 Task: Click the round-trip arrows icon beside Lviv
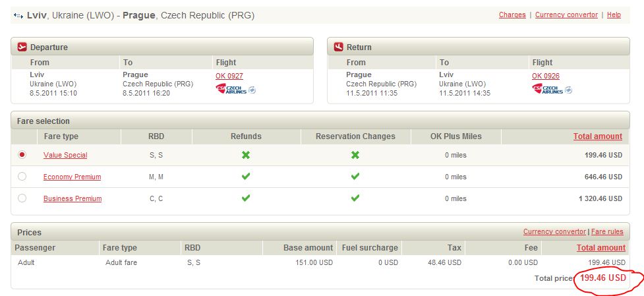click(18, 15)
